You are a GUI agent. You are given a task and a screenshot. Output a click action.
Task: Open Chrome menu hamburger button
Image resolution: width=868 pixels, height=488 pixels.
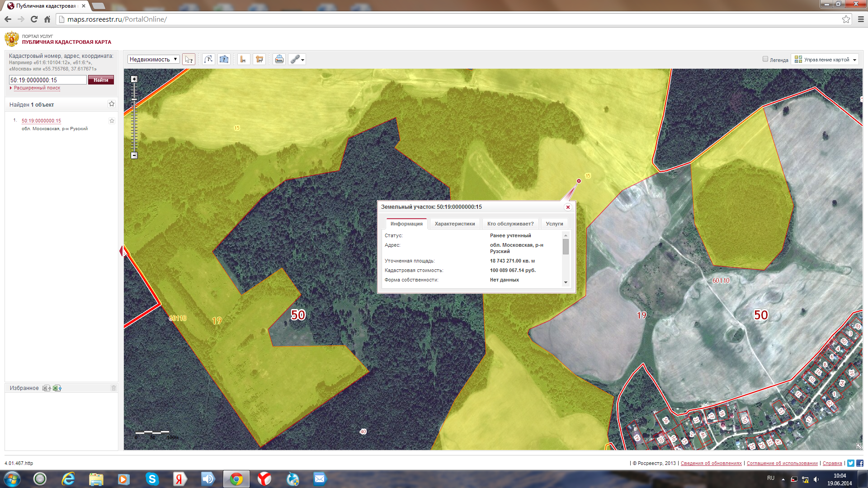861,19
